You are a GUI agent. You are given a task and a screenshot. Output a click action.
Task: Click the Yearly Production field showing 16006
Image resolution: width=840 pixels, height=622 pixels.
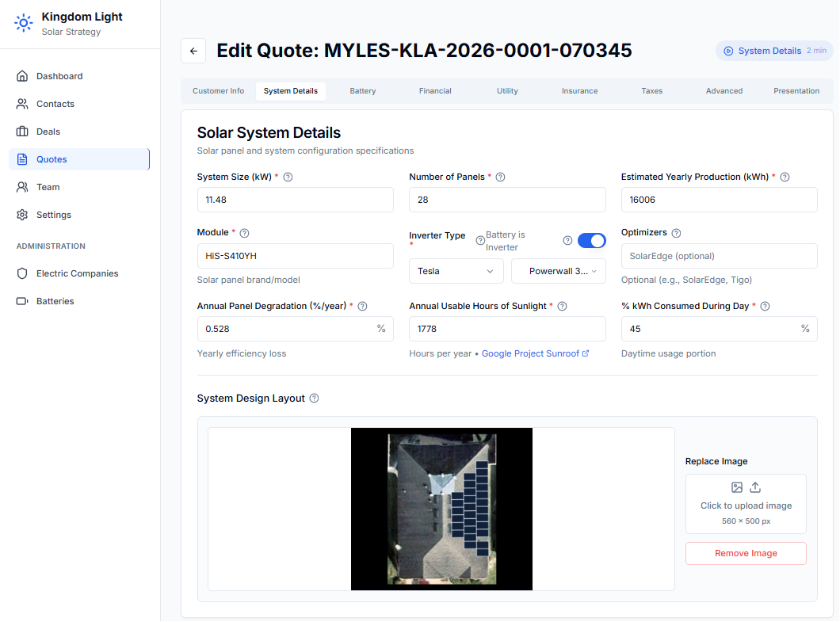(719, 200)
